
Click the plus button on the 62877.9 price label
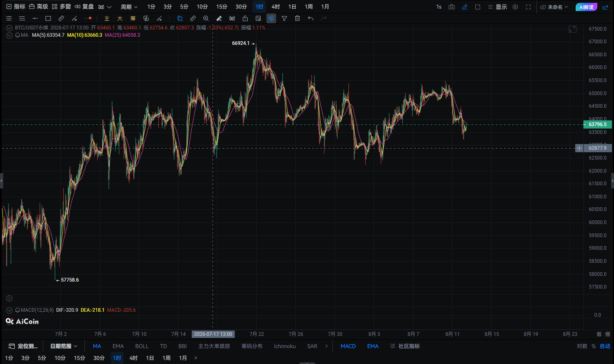(579, 148)
